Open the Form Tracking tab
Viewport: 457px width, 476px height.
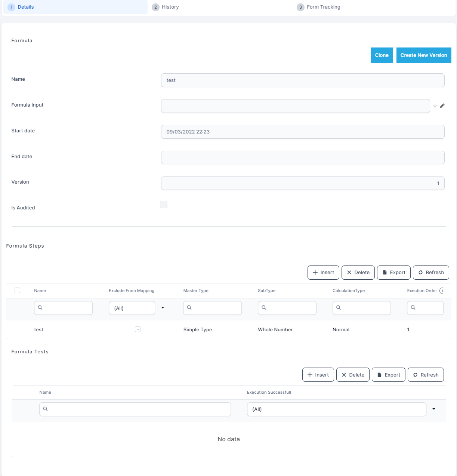(x=323, y=7)
